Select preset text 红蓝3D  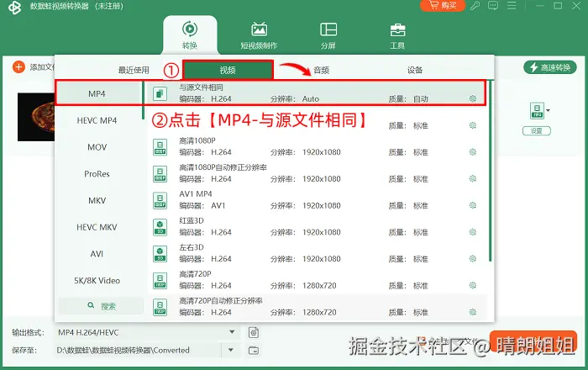192,220
